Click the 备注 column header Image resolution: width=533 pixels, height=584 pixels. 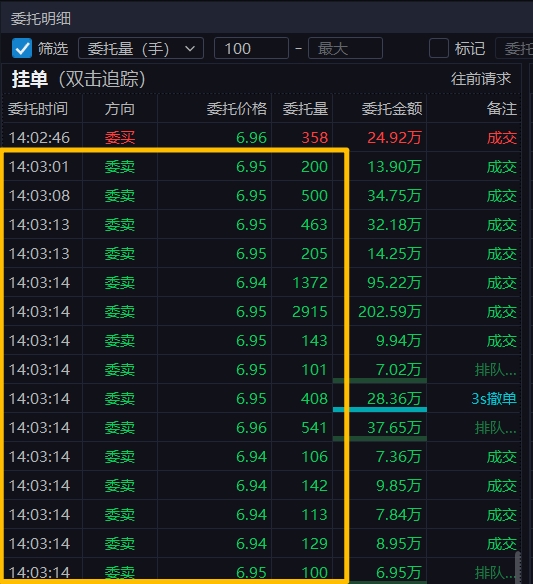(x=501, y=109)
